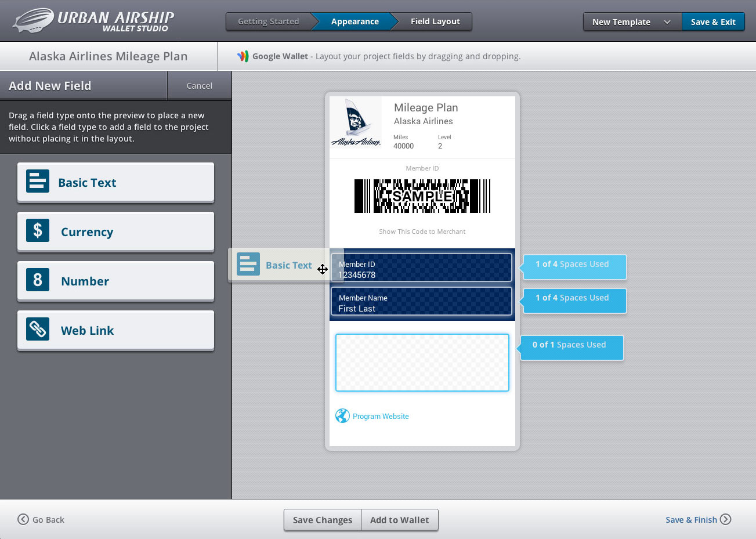The image size is (756, 539).
Task: Click the Save Changes button
Action: [x=322, y=520]
